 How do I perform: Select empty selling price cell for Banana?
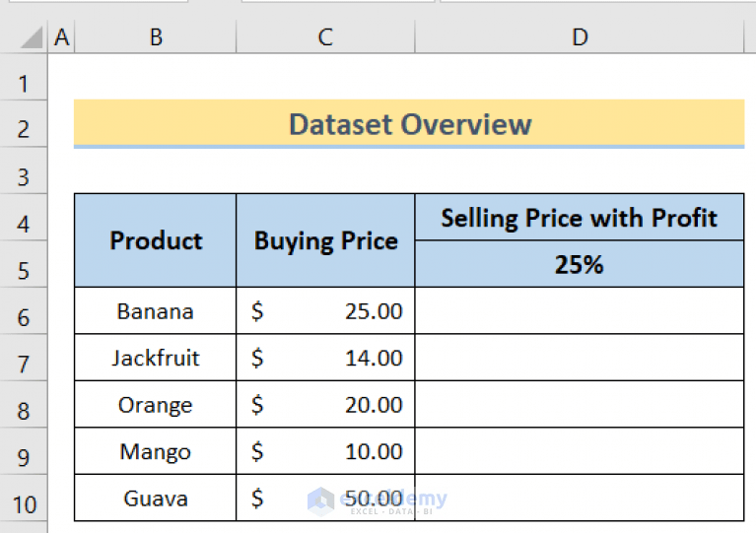[x=580, y=311]
